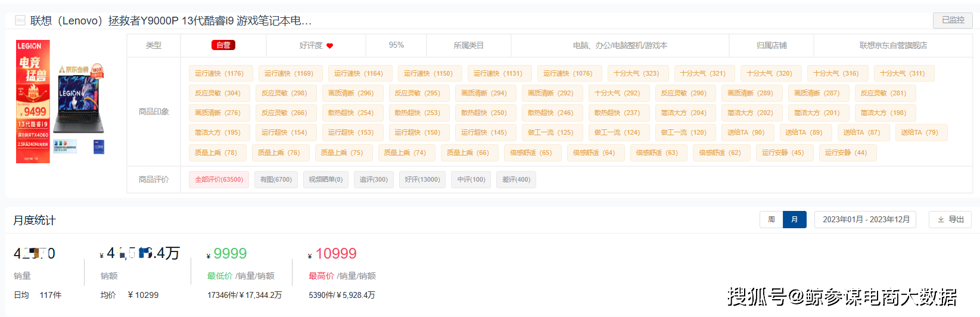Click the 已监控 button
980x317 pixels.
click(x=953, y=20)
